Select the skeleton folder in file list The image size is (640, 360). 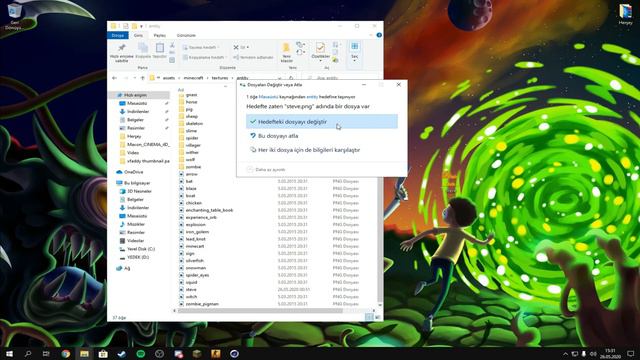(x=194, y=123)
